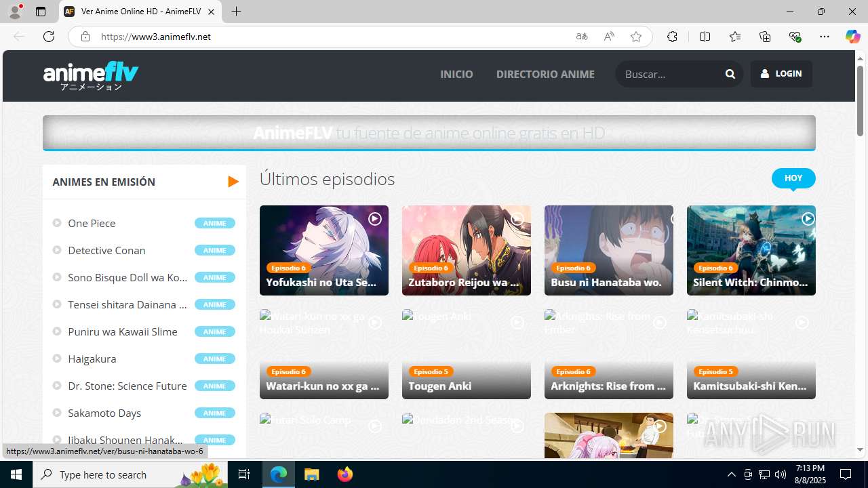Image resolution: width=868 pixels, height=488 pixels.
Task: Open Arknights: Rise from Ember card
Action: click(609, 354)
